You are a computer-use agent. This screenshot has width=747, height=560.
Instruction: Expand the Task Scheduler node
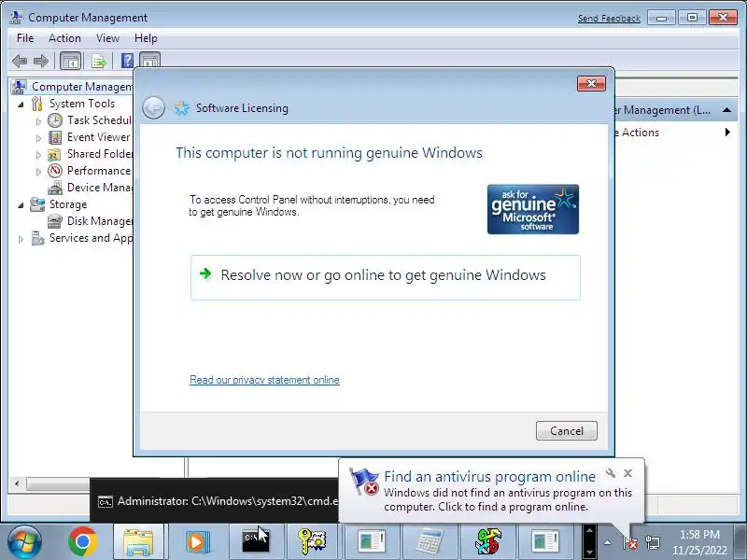38,121
